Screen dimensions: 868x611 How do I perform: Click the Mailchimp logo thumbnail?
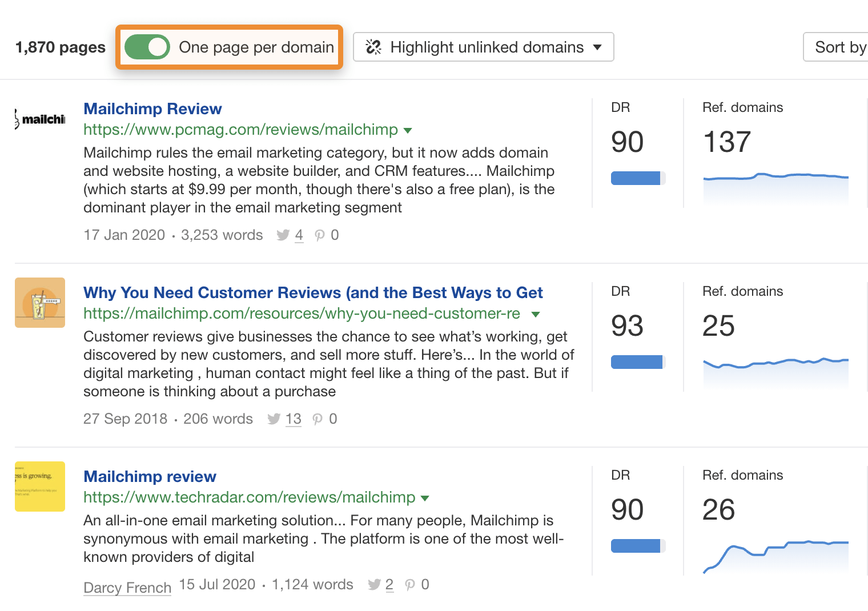click(40, 119)
